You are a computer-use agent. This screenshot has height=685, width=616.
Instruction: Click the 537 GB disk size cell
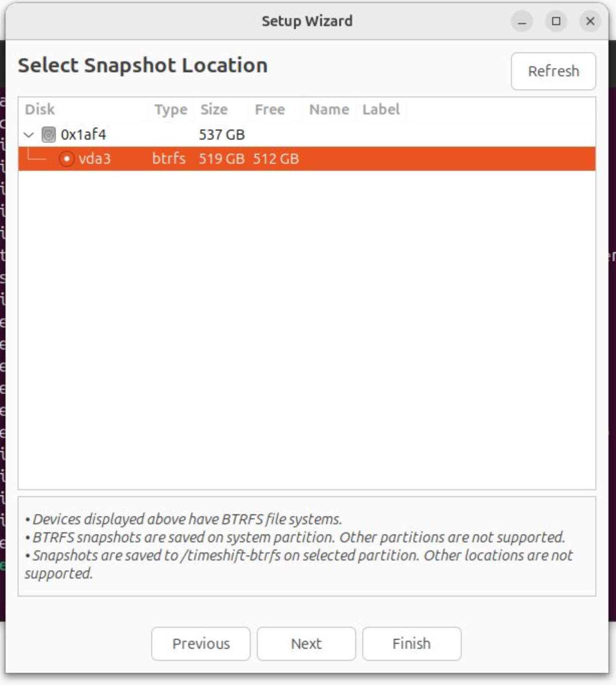pyautogui.click(x=222, y=135)
